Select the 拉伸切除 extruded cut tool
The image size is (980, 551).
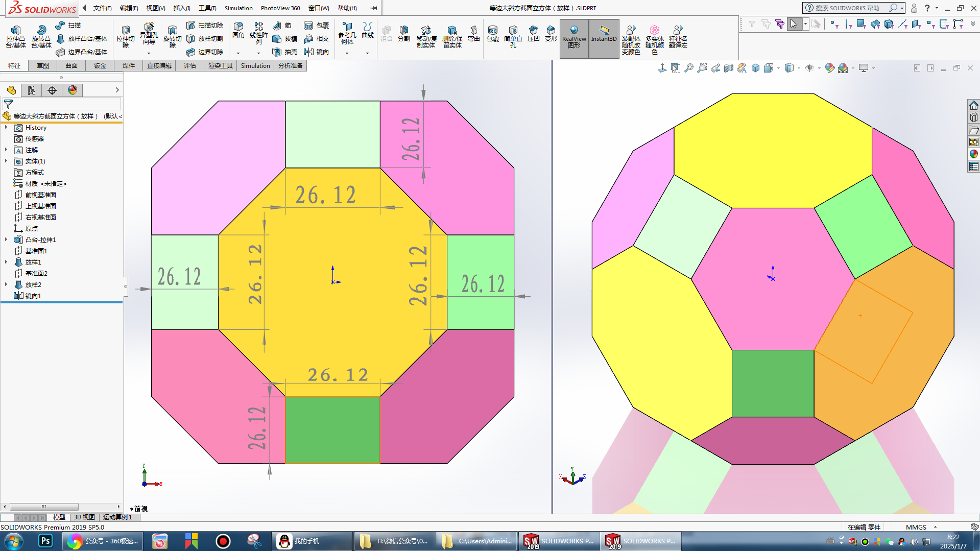pyautogui.click(x=125, y=37)
